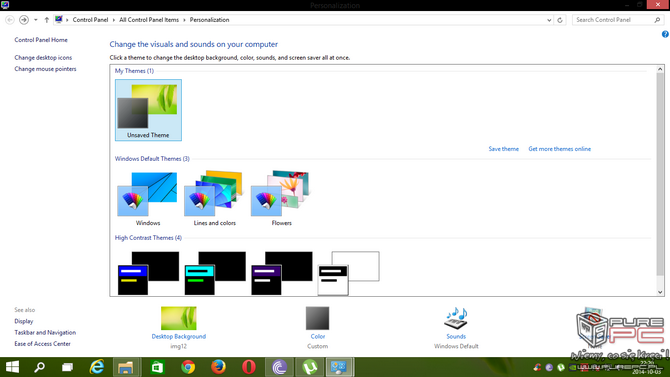The width and height of the screenshot is (670, 377).
Task: Launch Internet Explorer from the taskbar
Action: 97,367
